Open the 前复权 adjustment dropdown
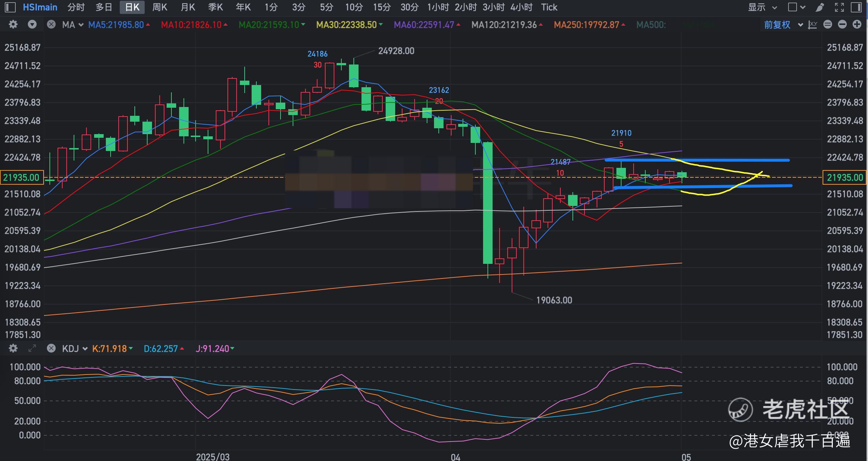868x461 pixels. tap(783, 25)
